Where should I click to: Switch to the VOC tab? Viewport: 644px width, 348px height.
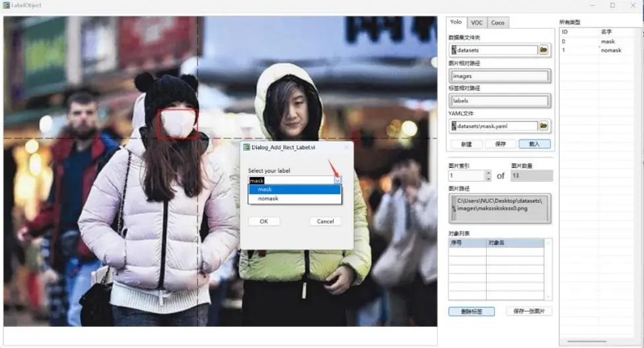[x=476, y=22]
